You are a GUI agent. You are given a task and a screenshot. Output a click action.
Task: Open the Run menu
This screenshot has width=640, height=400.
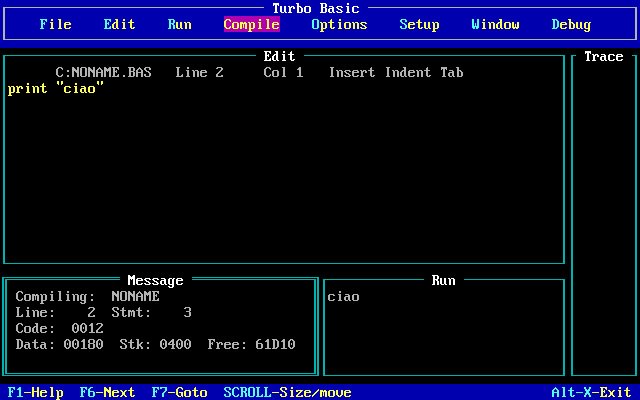[x=180, y=24]
